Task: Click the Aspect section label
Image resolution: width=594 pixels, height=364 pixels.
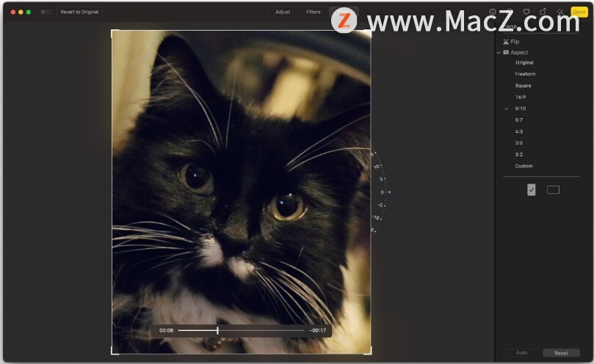Action: click(519, 52)
